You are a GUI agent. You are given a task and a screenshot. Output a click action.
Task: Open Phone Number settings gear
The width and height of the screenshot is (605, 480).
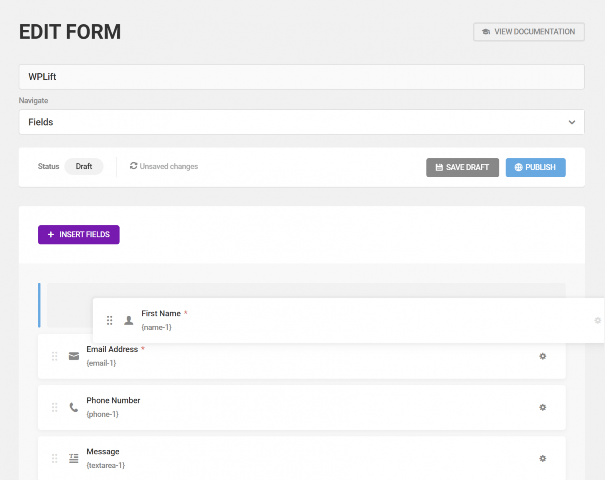pyautogui.click(x=542, y=407)
